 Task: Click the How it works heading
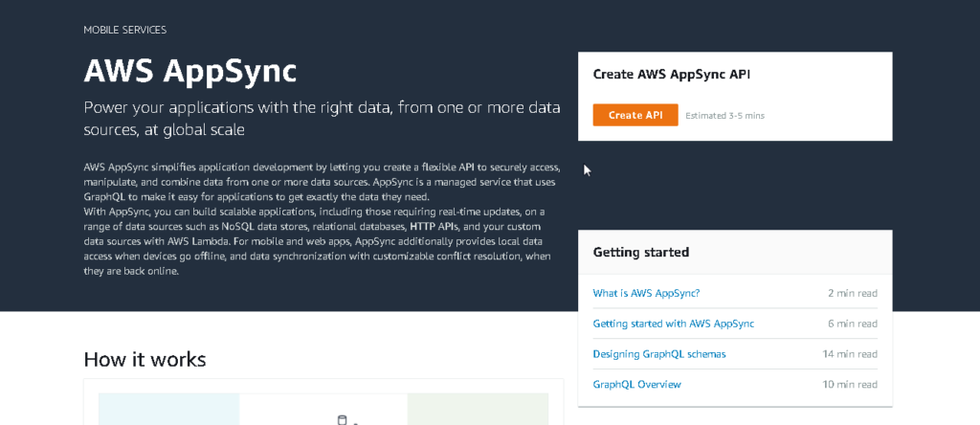(x=145, y=360)
